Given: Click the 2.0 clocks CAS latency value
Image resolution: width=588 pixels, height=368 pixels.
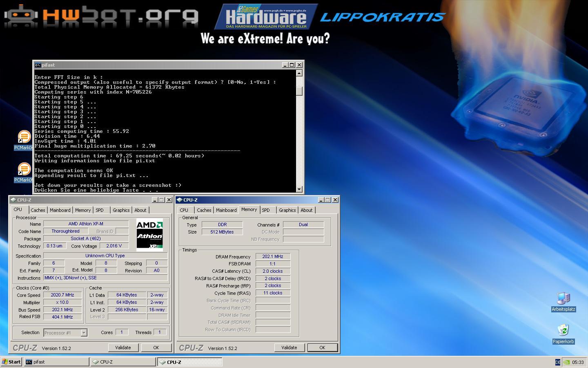Looking at the screenshot, I should coord(273,271).
